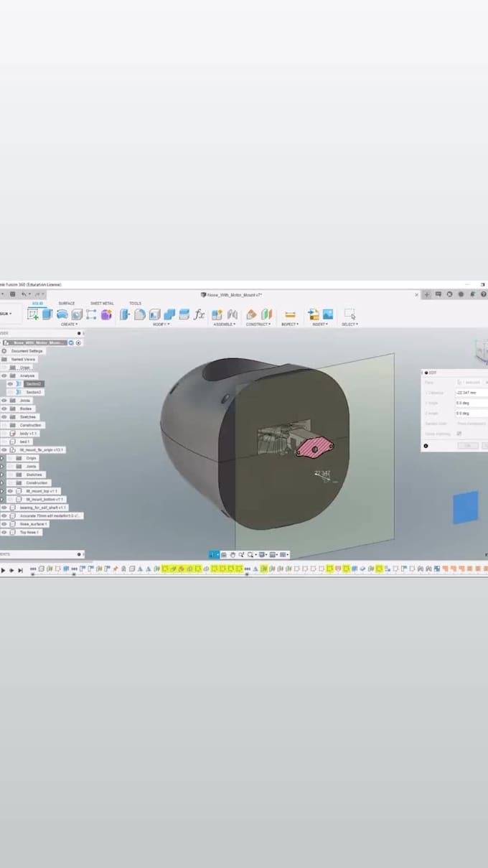Step the timeline forward one feature
488x868 pixels.
tap(11, 570)
